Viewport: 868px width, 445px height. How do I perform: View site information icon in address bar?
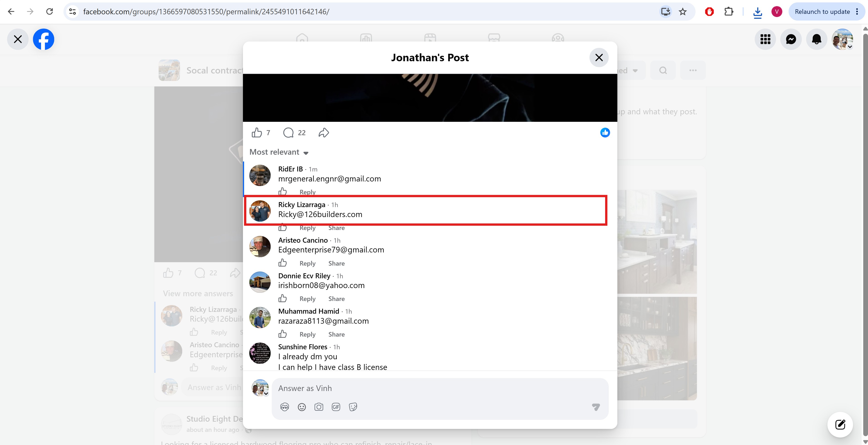pos(73,12)
